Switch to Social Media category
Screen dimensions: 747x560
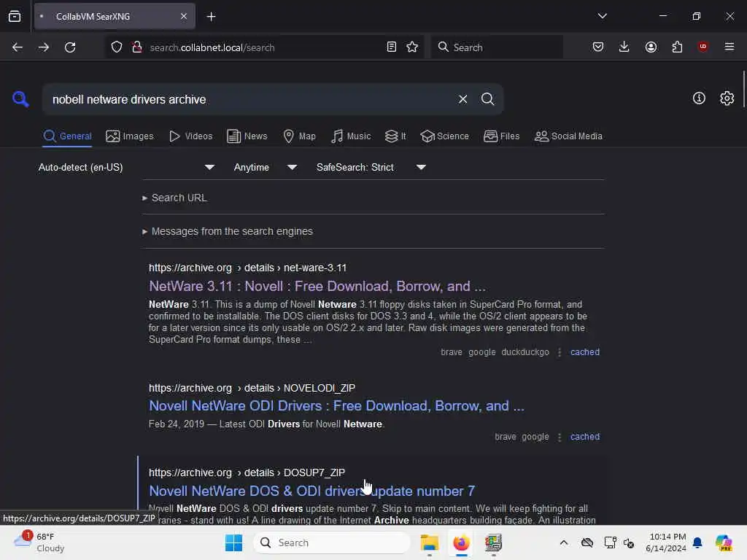pyautogui.click(x=568, y=136)
